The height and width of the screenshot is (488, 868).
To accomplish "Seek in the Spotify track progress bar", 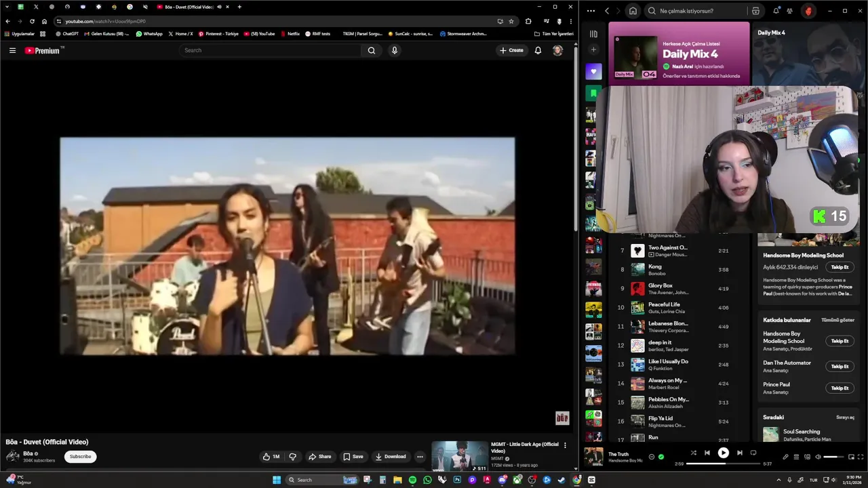I will (724, 464).
